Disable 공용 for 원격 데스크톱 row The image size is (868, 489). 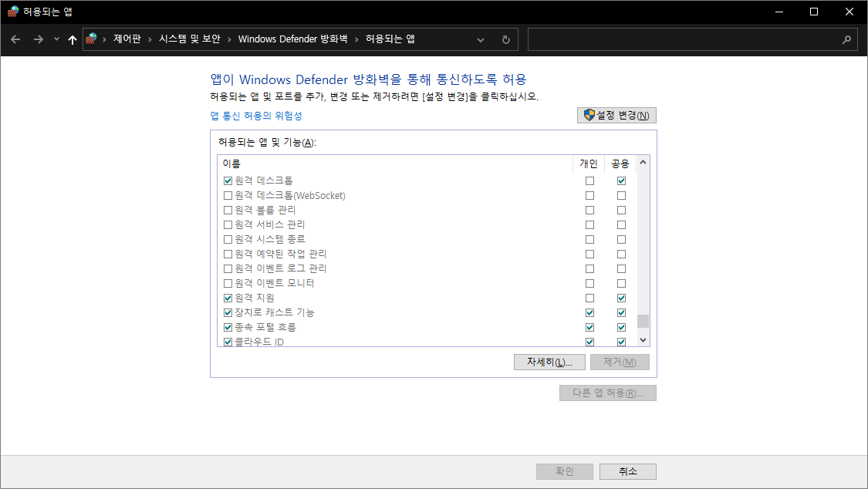click(x=622, y=181)
